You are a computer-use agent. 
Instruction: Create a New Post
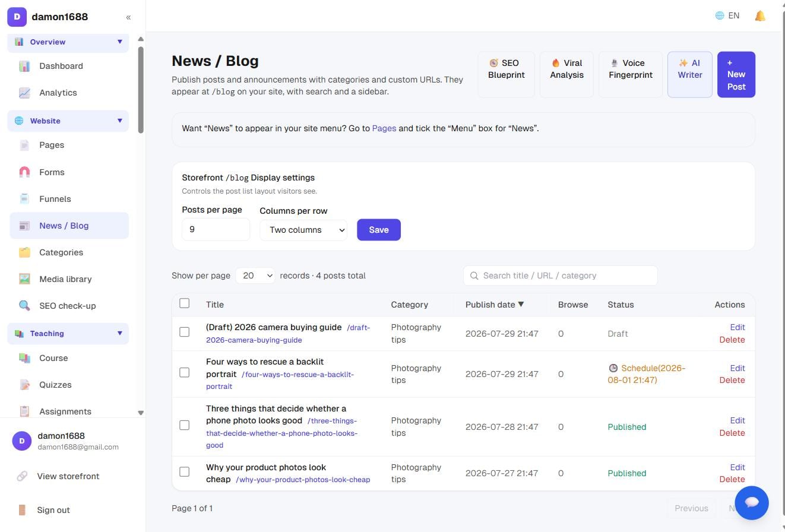(736, 74)
